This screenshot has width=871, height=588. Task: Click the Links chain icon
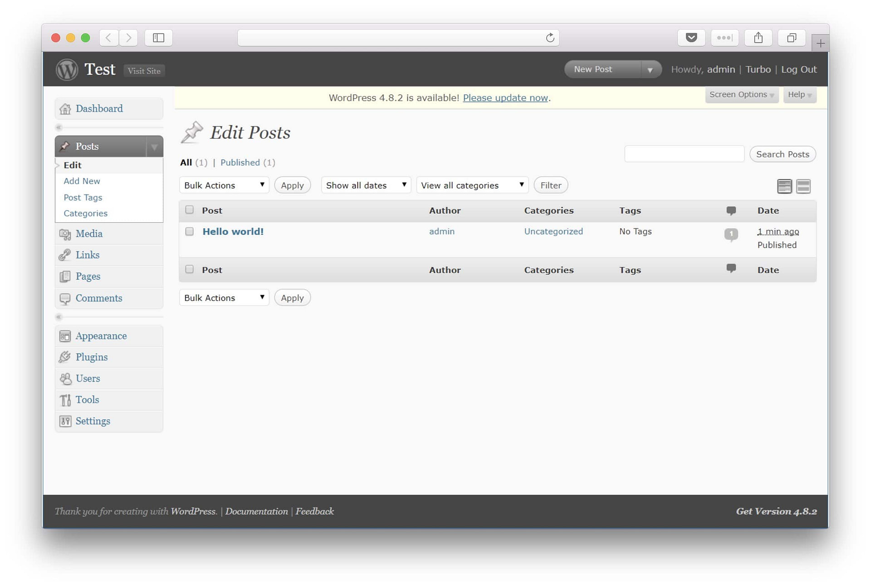[65, 255]
